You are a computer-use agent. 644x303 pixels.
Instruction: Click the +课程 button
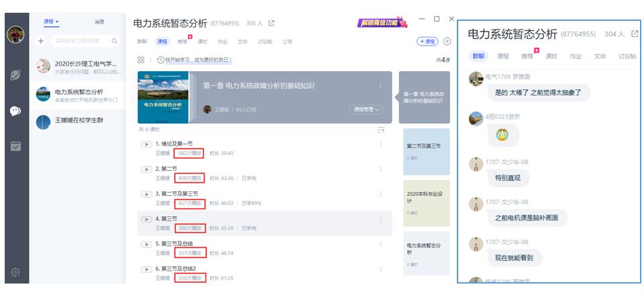[427, 42]
